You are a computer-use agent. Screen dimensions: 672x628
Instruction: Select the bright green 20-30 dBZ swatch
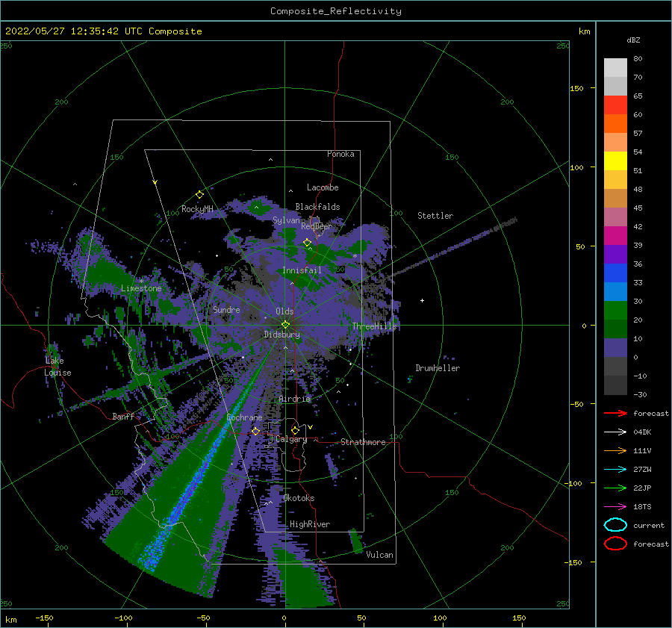tap(615, 310)
